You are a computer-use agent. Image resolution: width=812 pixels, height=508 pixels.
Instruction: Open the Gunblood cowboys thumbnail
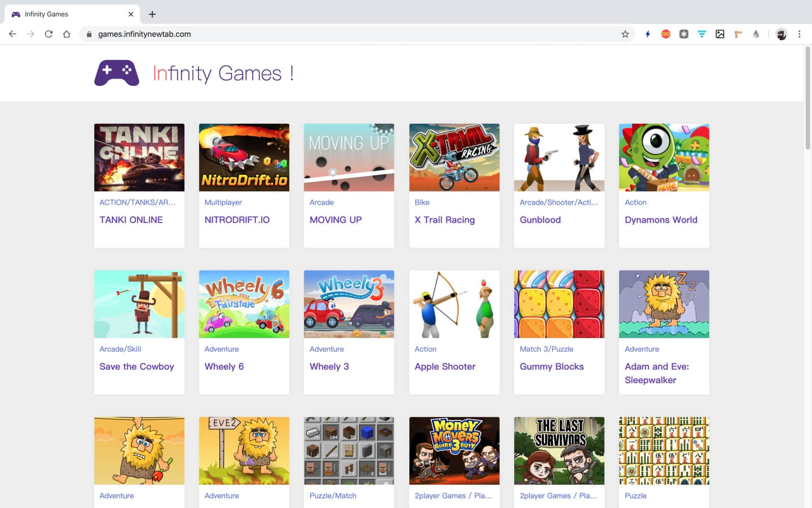(559, 157)
